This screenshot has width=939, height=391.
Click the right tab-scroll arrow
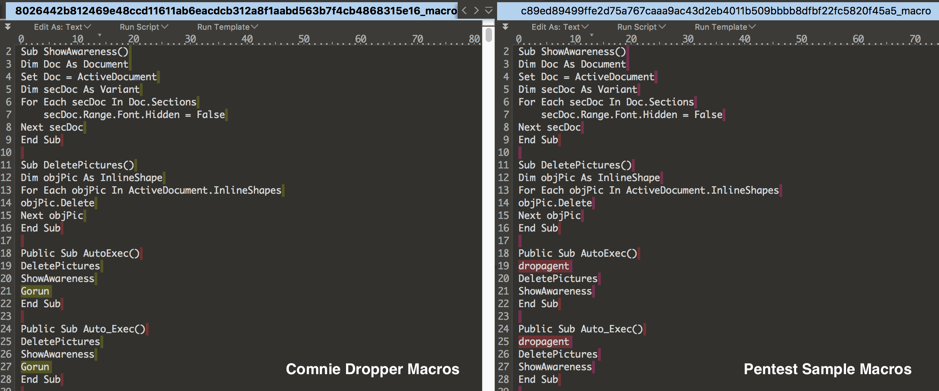click(476, 10)
